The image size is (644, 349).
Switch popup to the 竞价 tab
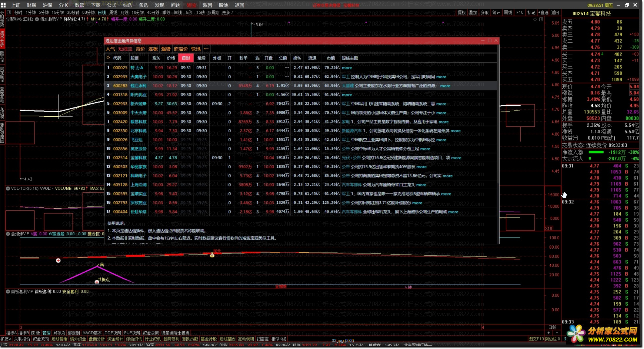click(140, 49)
